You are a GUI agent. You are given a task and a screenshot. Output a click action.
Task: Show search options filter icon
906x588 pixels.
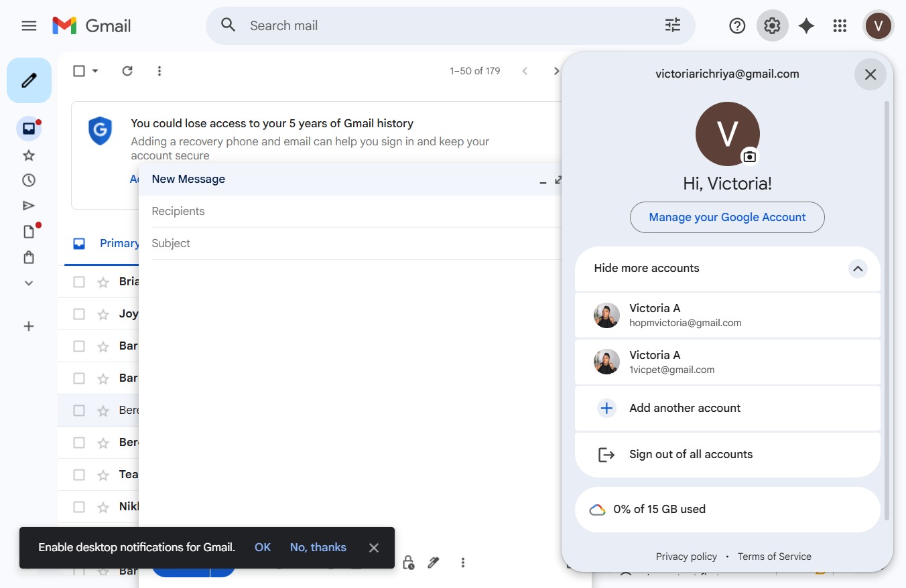pos(672,25)
